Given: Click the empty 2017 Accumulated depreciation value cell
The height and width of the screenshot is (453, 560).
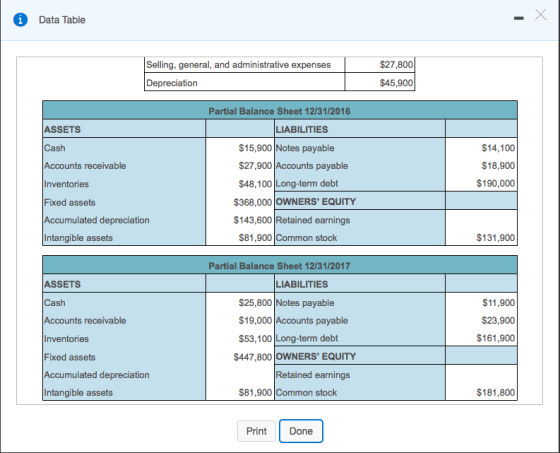Looking at the screenshot, I should coord(240,375).
